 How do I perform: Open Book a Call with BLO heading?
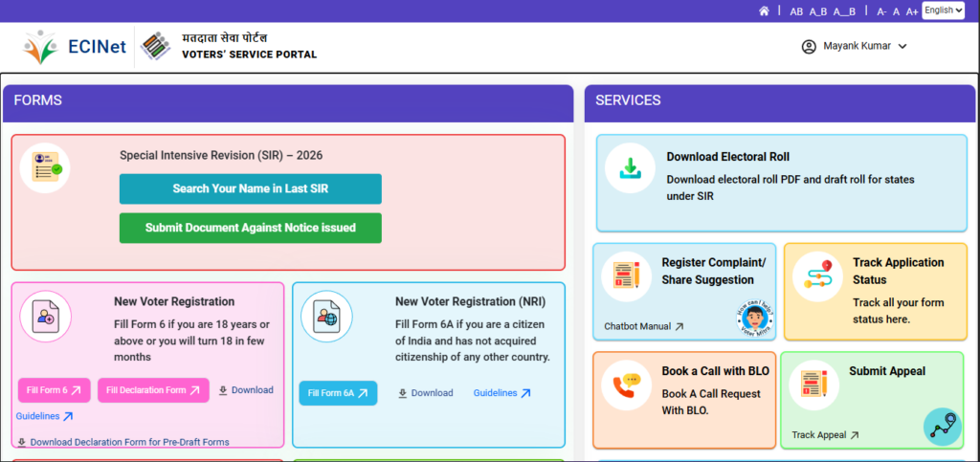(x=716, y=371)
